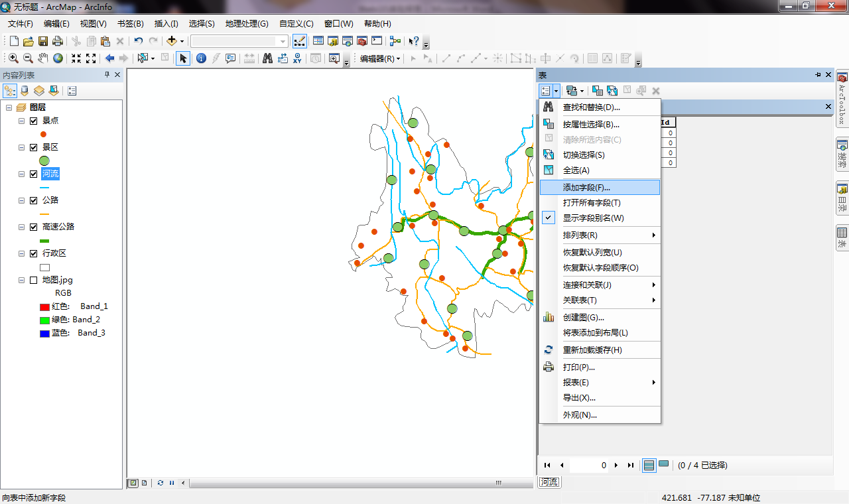Click Switch Selection icon in table toolbar
Screen dimensions: 849x504
tap(612, 91)
